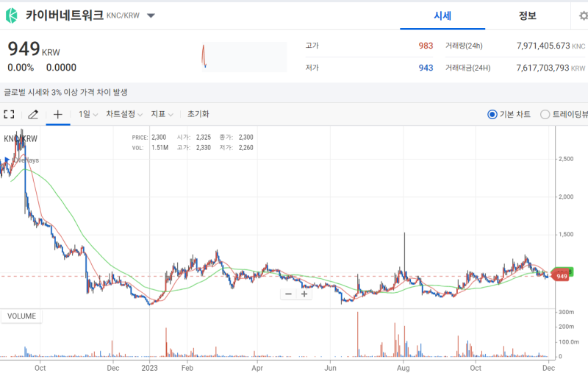Click the 2,500 price axis label
This screenshot has width=588, height=376.
566,159
